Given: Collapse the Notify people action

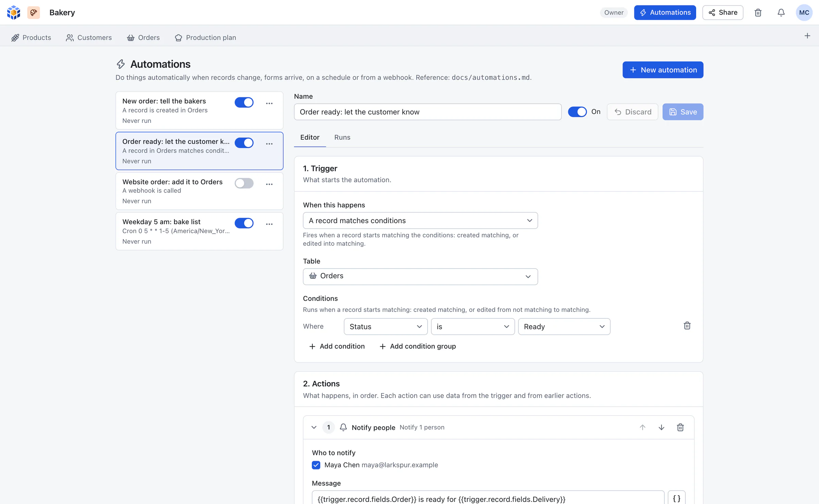Looking at the screenshot, I should 314,427.
